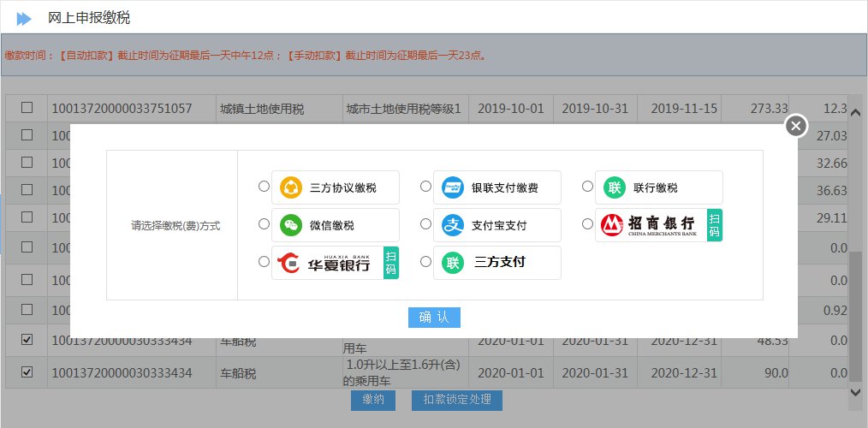This screenshot has height=428, width=868.
Task: Click the 支付宝支付 label text
Action: (x=499, y=226)
